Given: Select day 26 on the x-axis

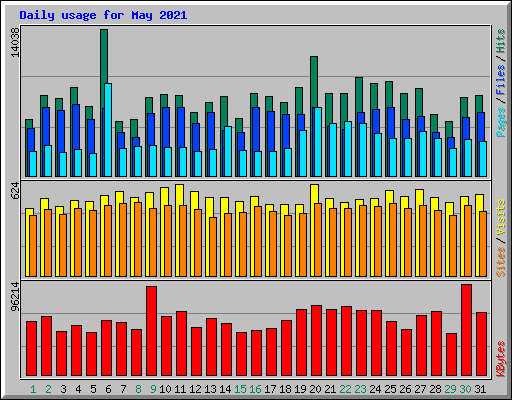Looking at the screenshot, I should click(x=405, y=389).
